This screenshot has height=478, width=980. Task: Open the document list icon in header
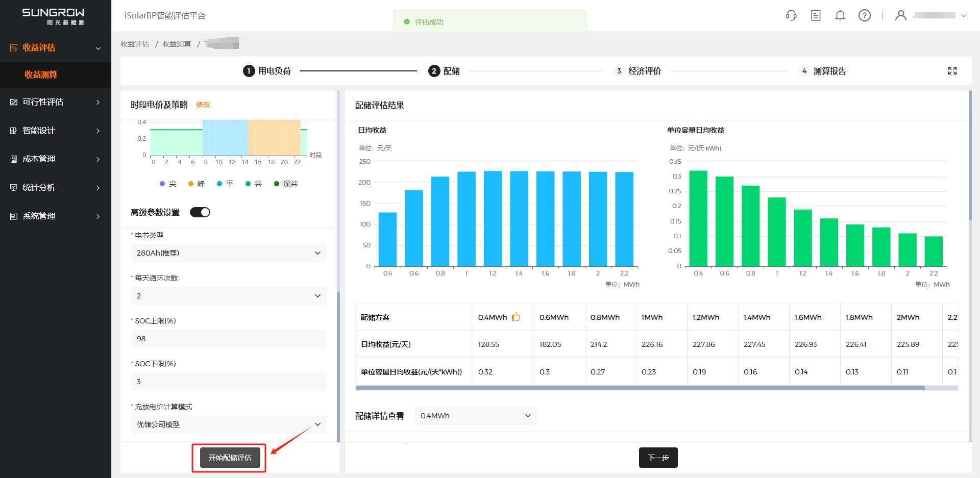tap(816, 15)
